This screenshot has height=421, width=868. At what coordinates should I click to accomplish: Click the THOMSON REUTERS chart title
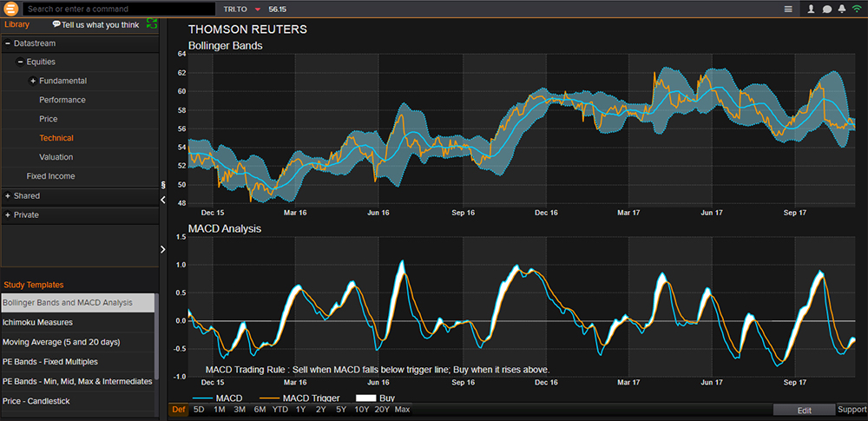coord(247,30)
